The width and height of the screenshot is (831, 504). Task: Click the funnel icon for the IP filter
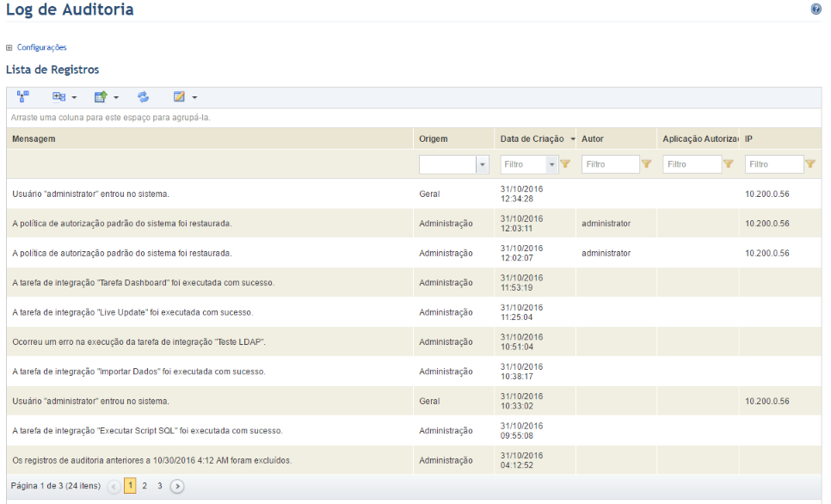pyautogui.click(x=810, y=163)
